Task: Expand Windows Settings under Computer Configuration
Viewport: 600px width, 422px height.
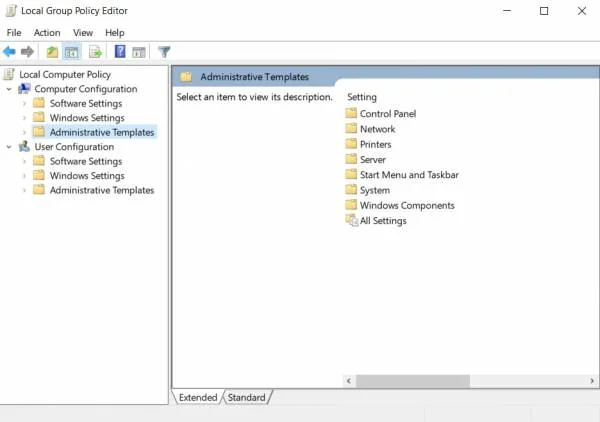Action: click(24, 118)
